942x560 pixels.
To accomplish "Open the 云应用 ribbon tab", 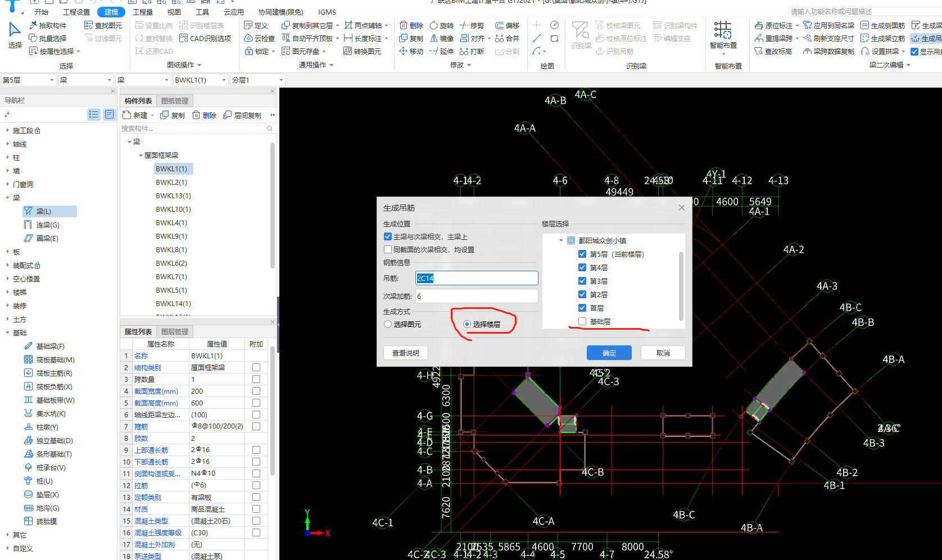I will (x=234, y=12).
